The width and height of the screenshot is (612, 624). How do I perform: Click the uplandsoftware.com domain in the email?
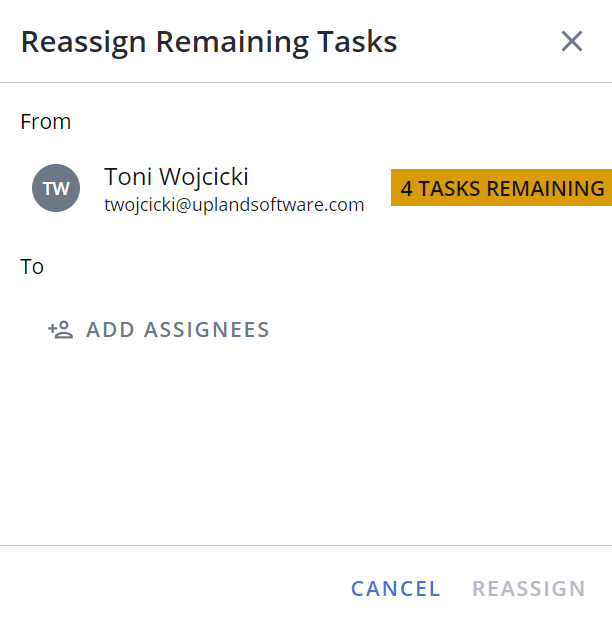pos(278,205)
